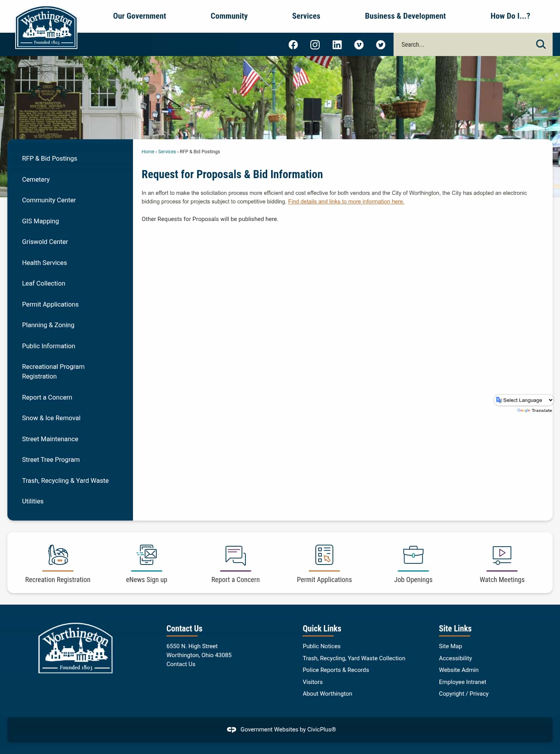Open the Twitter social icon

(381, 45)
